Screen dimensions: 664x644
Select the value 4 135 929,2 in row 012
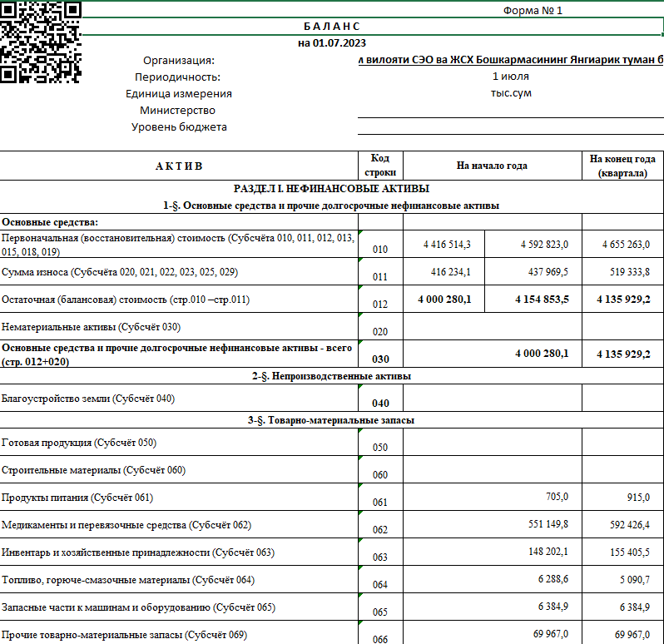(x=623, y=300)
